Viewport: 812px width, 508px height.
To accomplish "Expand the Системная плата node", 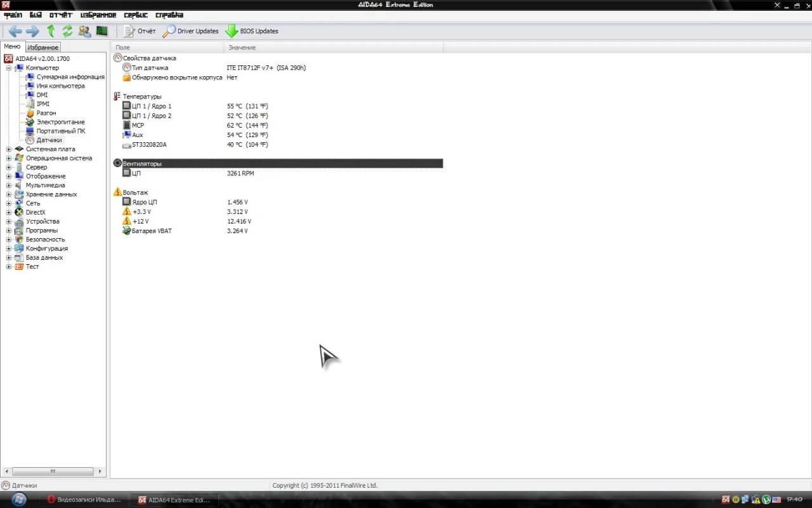I will coord(9,149).
